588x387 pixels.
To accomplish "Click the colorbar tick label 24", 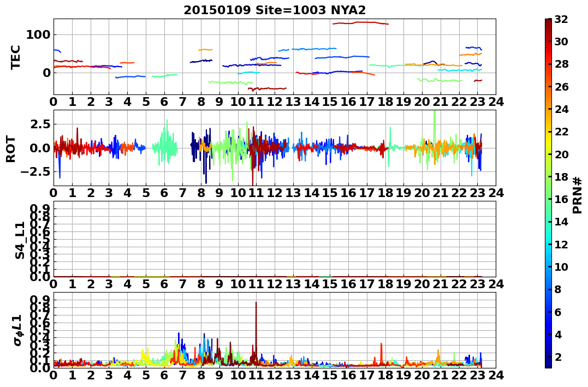I will pyautogui.click(x=561, y=109).
